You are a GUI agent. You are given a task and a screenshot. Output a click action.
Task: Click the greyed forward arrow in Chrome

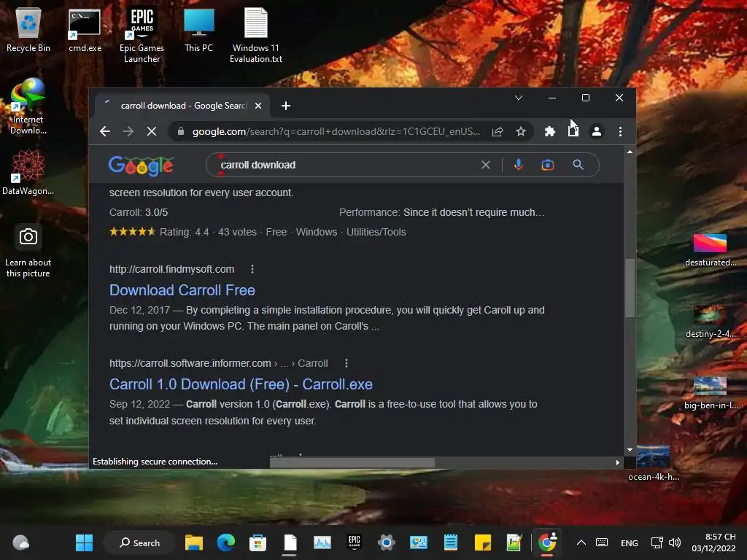tap(128, 131)
